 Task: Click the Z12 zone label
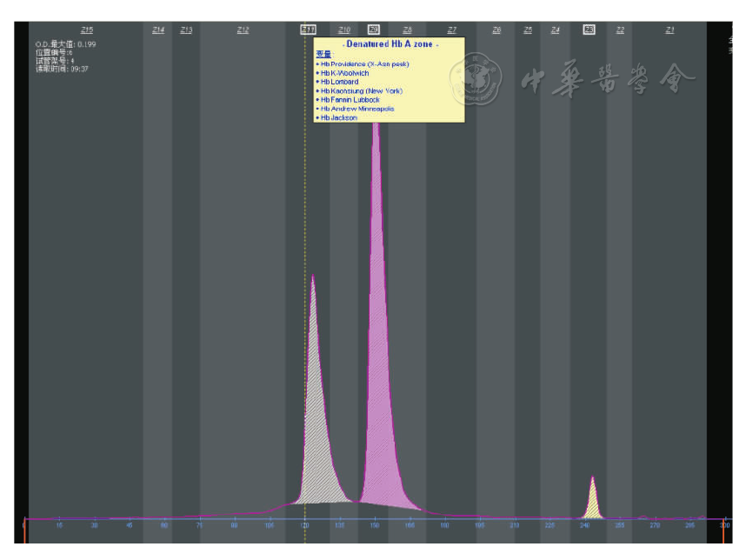[243, 30]
